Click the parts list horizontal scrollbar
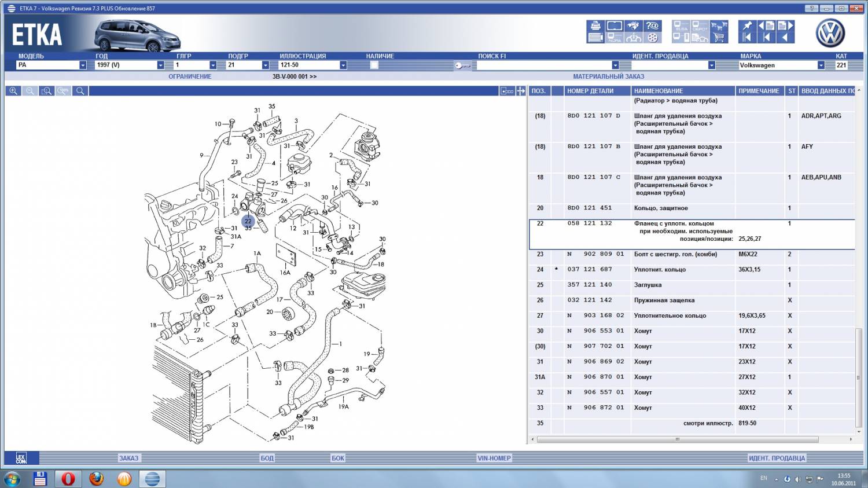This screenshot has width=868, height=488. click(677, 439)
